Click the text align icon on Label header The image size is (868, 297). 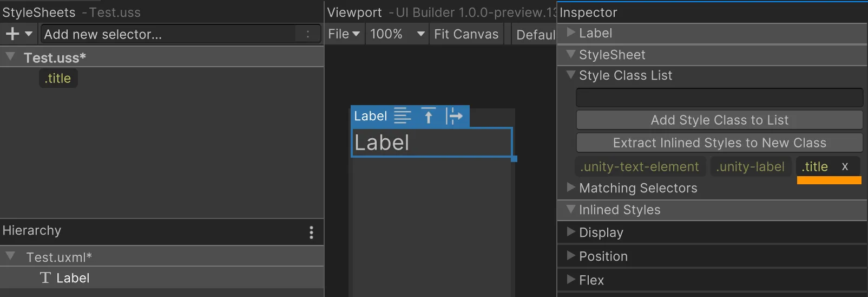coord(402,115)
